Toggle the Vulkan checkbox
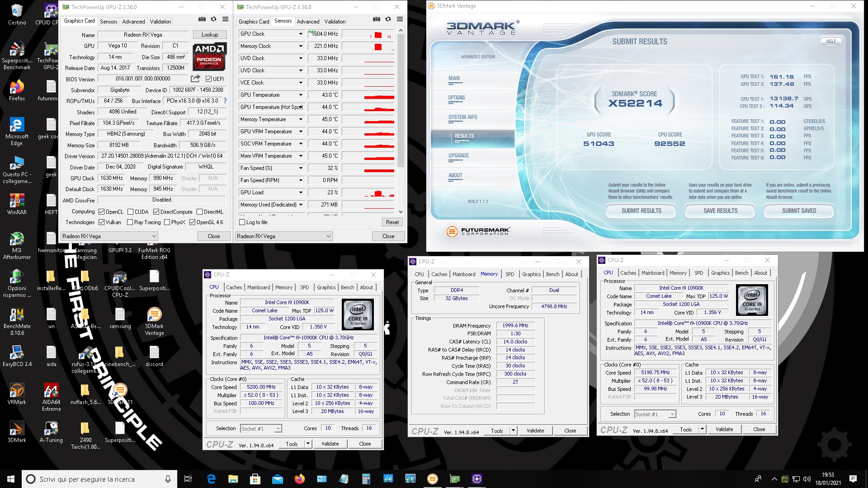Viewport: 868px width, 488px height. [102, 222]
